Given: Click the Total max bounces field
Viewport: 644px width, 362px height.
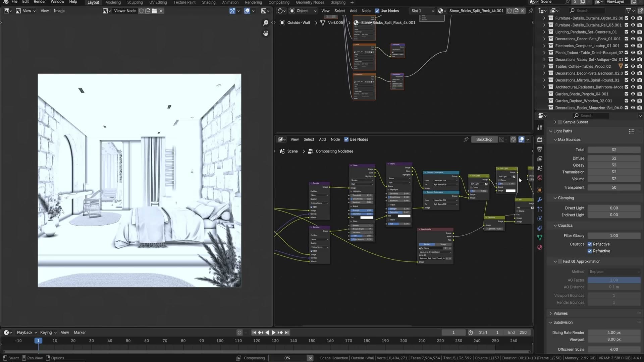Looking at the screenshot, I should coord(614,150).
